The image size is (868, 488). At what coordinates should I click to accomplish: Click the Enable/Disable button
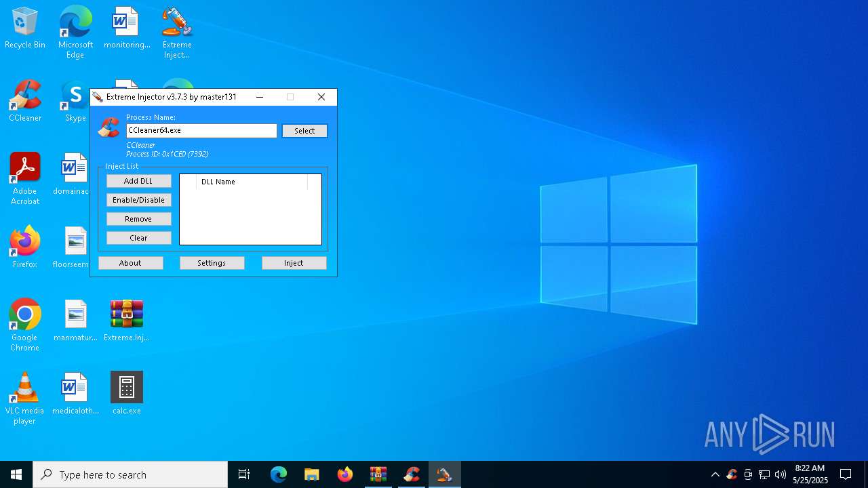coord(138,200)
